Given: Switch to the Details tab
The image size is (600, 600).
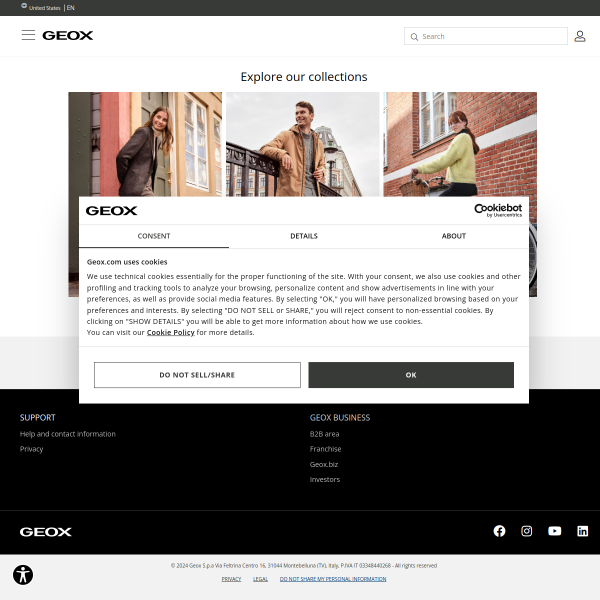Looking at the screenshot, I should pos(304,236).
